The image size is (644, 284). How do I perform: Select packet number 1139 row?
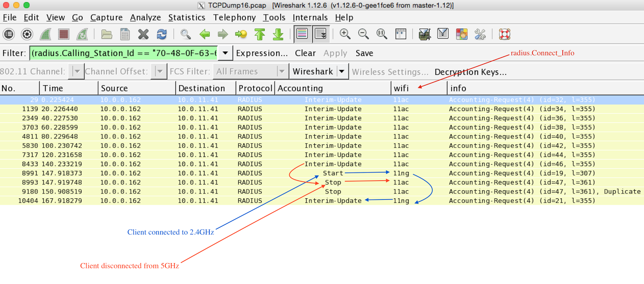[322, 109]
